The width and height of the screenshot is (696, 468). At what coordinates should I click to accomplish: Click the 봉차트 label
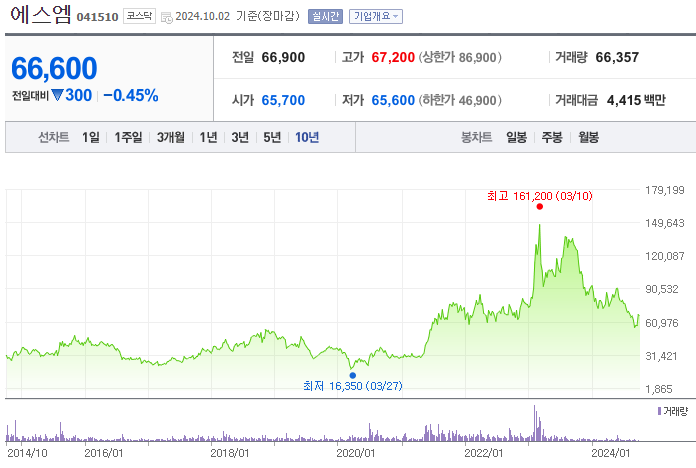(x=476, y=137)
